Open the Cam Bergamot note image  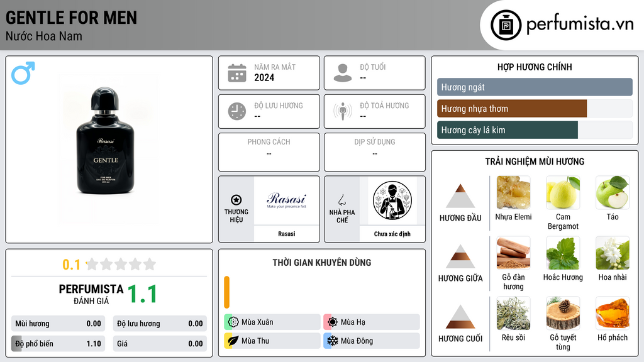tap(563, 192)
